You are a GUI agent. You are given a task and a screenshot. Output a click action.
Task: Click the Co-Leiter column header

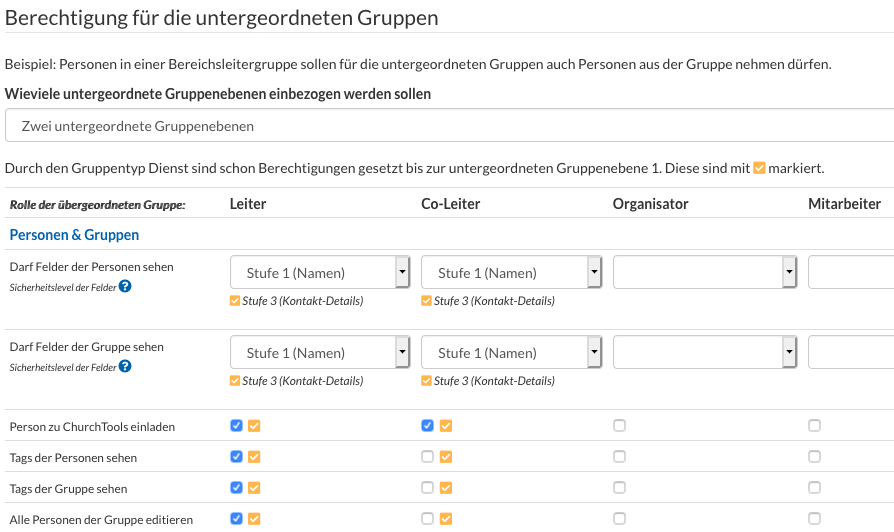pyautogui.click(x=450, y=204)
